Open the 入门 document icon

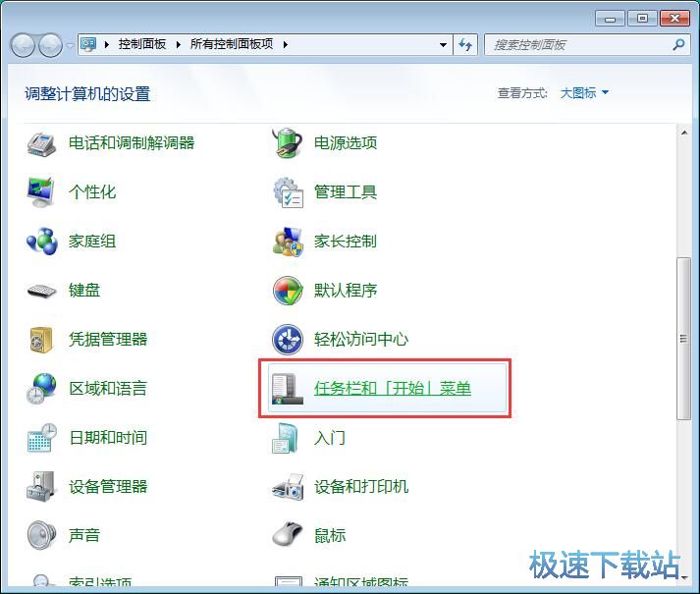(x=285, y=438)
